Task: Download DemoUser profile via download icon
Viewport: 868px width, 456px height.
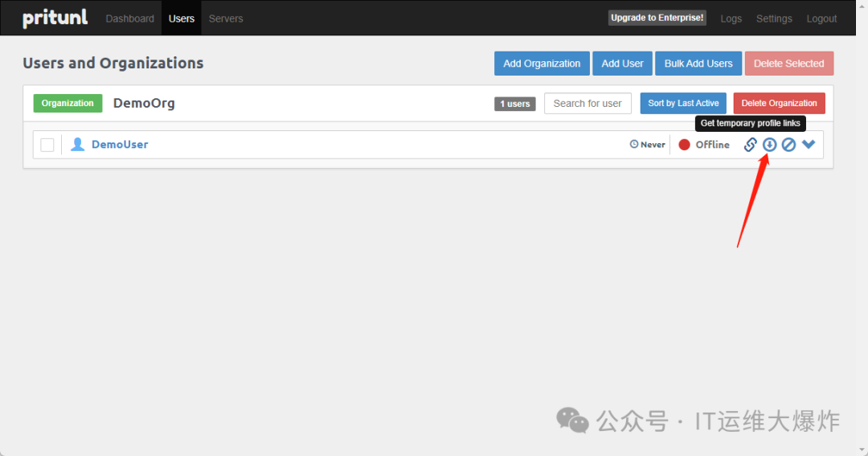Action: click(x=769, y=145)
